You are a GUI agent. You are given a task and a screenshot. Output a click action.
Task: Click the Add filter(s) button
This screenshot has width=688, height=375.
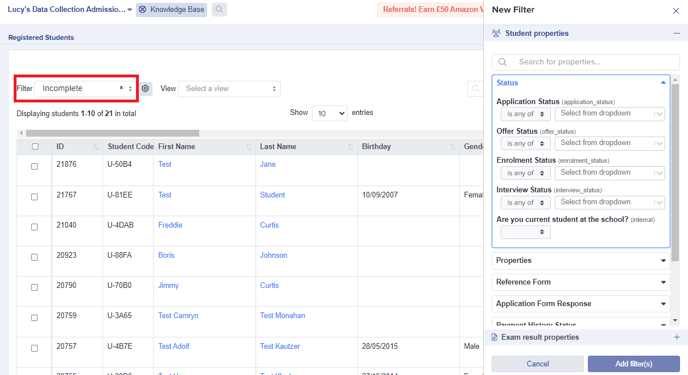click(x=634, y=364)
